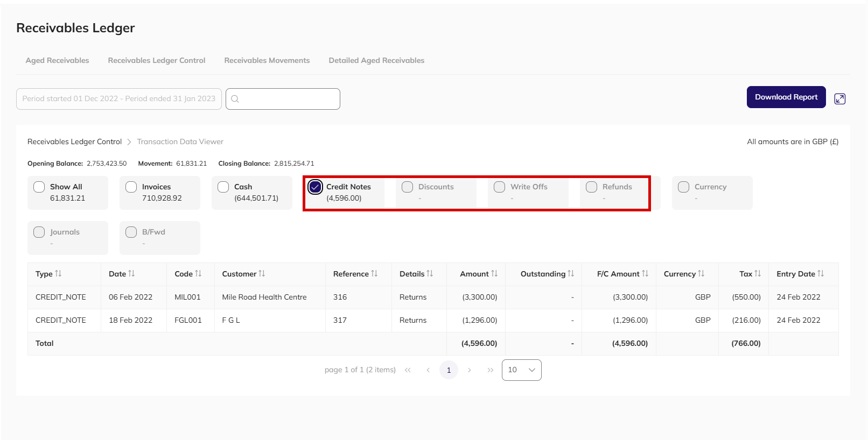Click the Transaction Data Viewer breadcrumb

click(x=180, y=142)
